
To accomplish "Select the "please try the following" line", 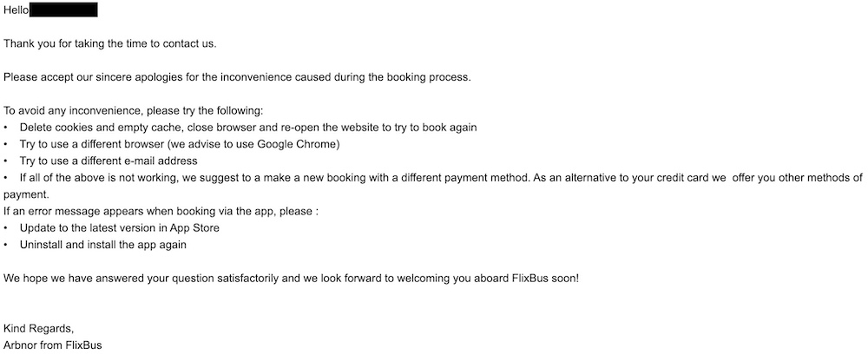I will 134,111.
